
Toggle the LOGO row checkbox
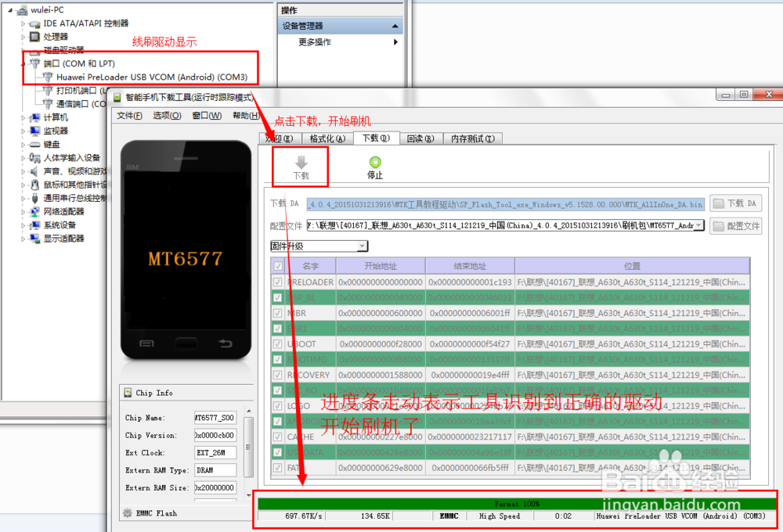[x=278, y=406]
